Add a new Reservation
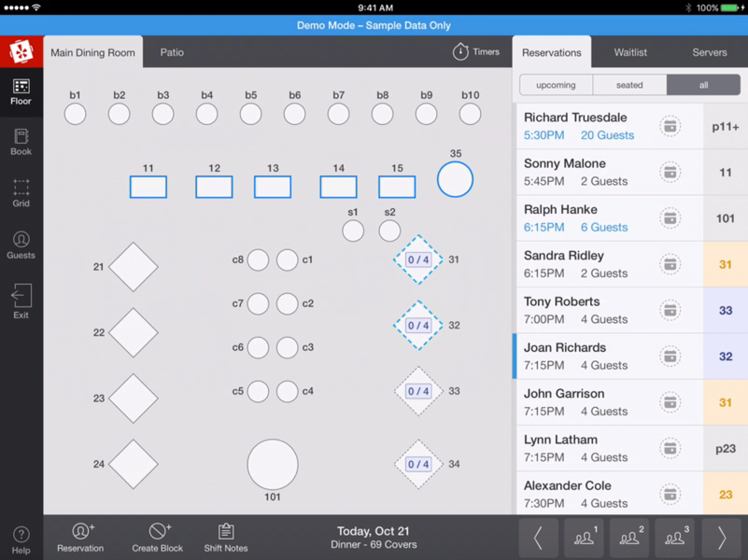The height and width of the screenshot is (560, 748). 80,538
